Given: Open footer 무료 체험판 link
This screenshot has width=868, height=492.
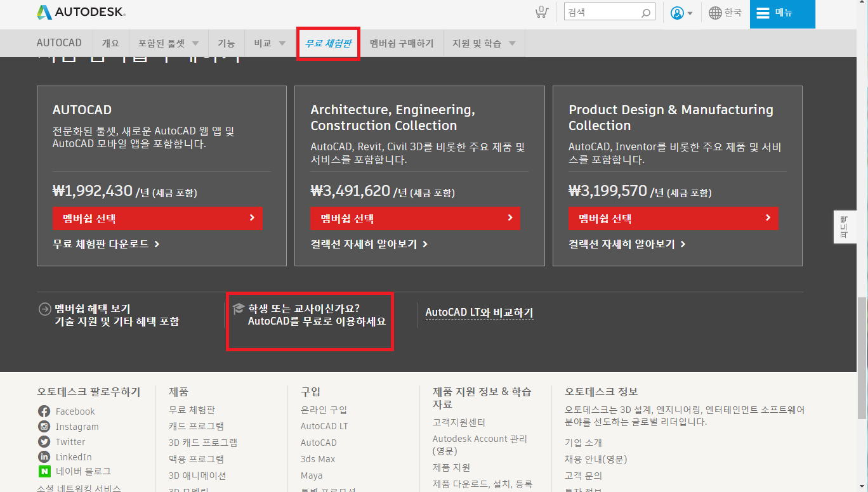Looking at the screenshot, I should click(192, 410).
